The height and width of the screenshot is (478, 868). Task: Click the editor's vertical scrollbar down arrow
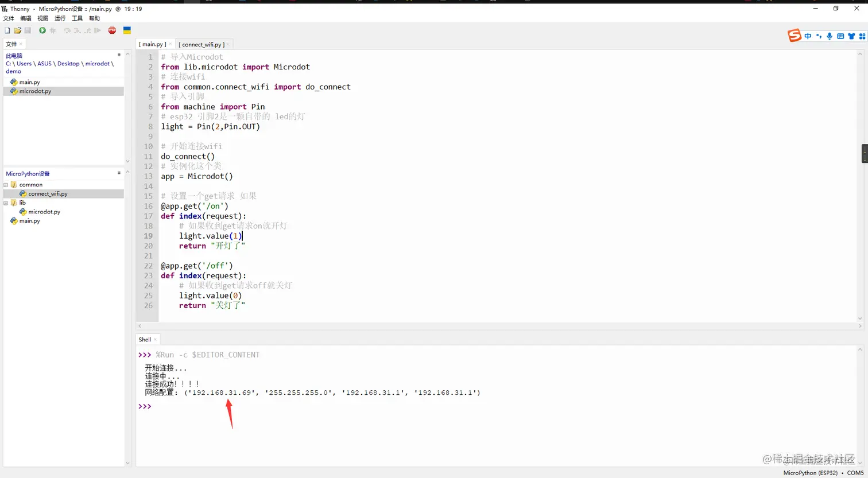(x=860, y=318)
